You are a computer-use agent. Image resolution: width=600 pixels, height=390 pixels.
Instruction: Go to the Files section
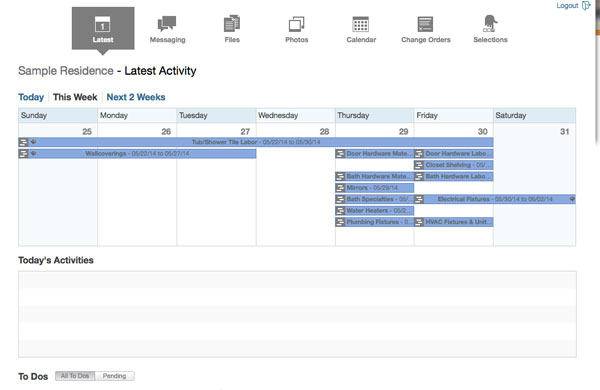click(232, 29)
